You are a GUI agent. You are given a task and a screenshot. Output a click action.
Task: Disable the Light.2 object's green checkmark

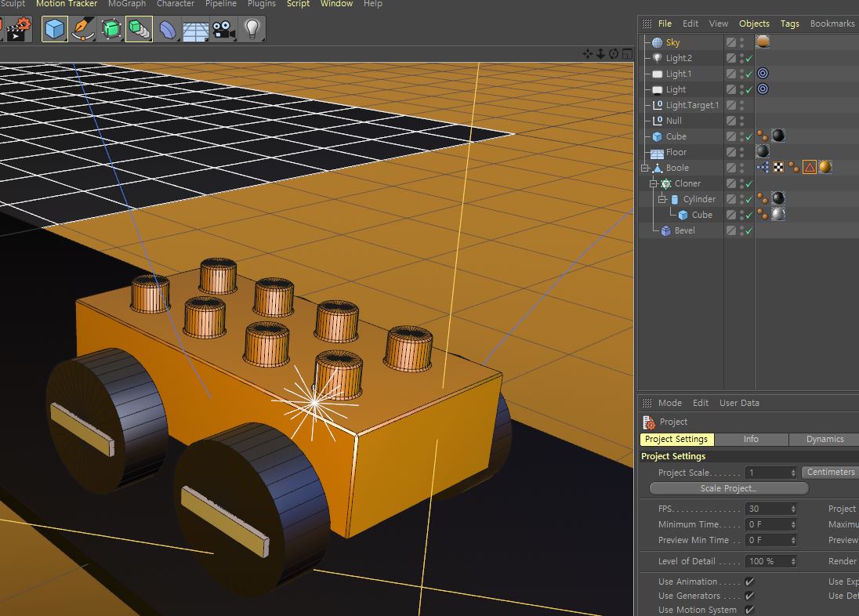coord(748,58)
